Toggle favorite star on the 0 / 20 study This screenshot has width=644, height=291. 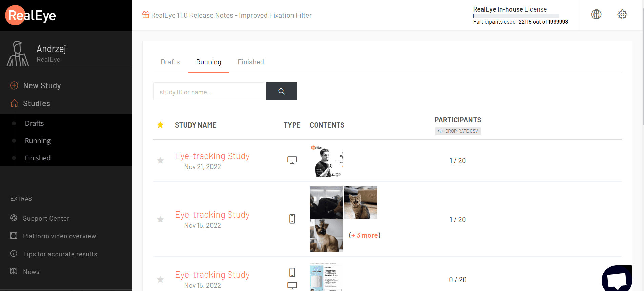click(160, 279)
